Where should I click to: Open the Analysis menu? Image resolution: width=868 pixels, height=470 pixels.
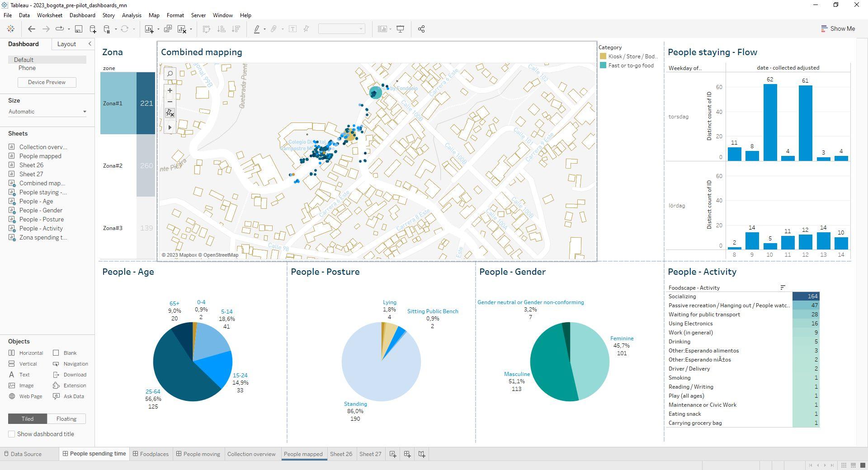[x=132, y=15]
